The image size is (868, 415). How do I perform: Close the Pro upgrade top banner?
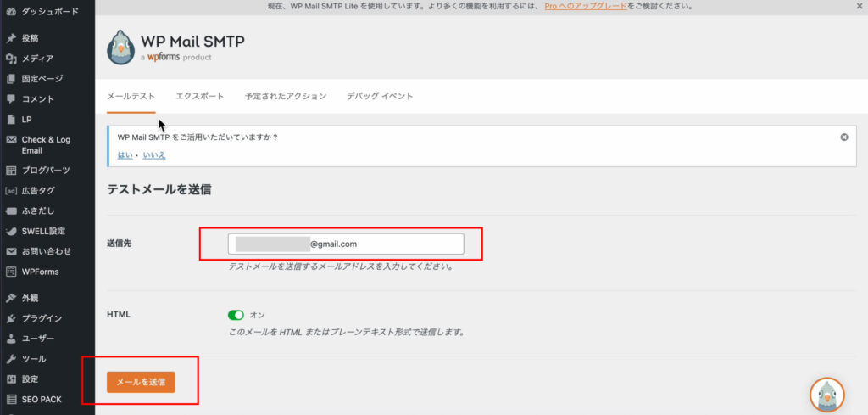click(x=858, y=7)
